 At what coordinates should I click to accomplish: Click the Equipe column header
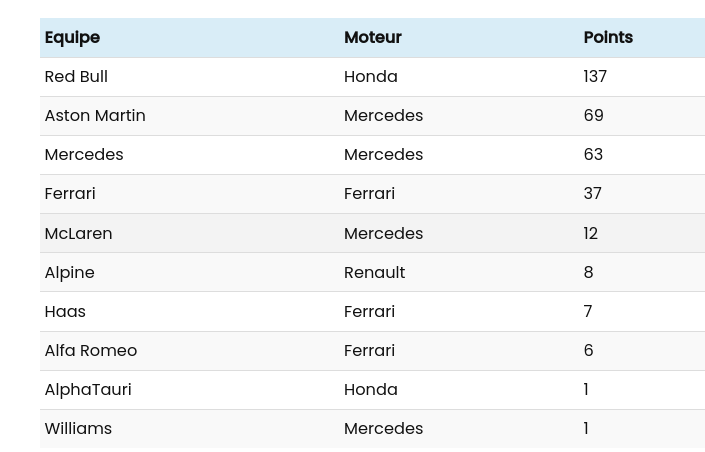72,38
